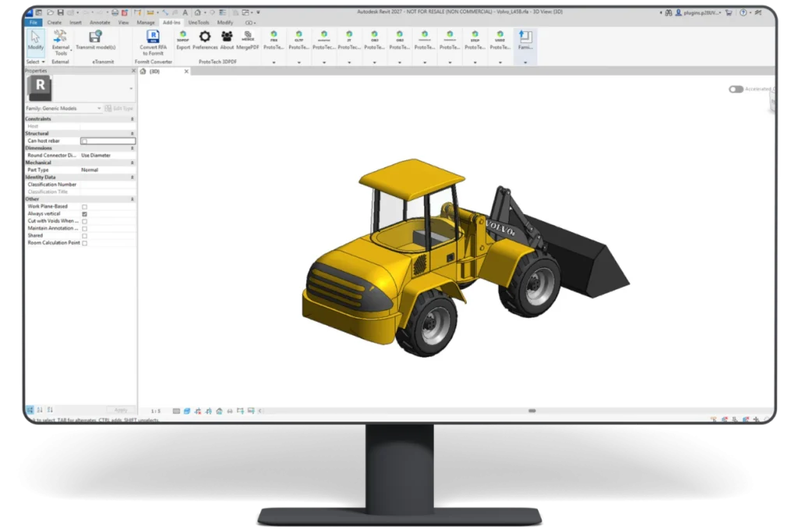Collapse the Other section

[x=132, y=199]
